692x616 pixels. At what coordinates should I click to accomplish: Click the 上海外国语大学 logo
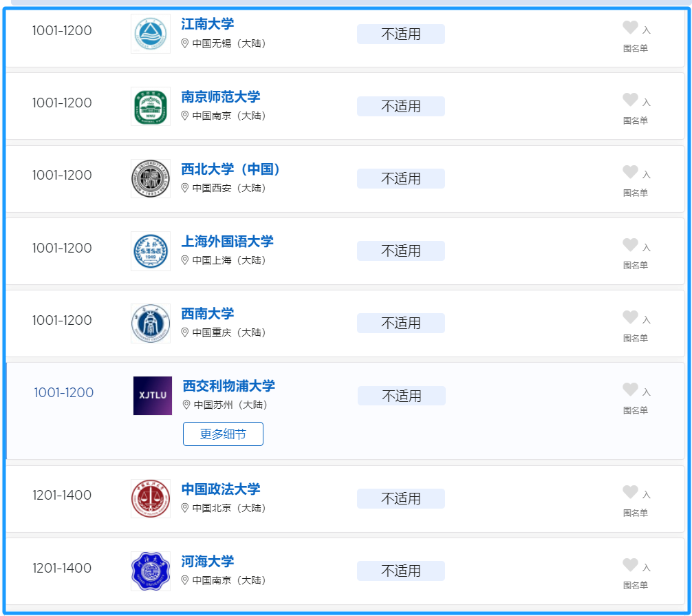[151, 251]
